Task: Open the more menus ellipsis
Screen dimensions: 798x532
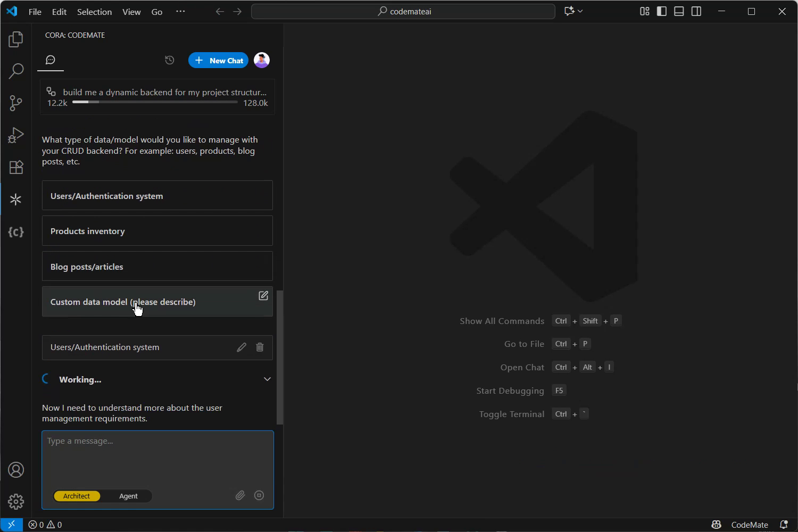Action: coord(181,11)
